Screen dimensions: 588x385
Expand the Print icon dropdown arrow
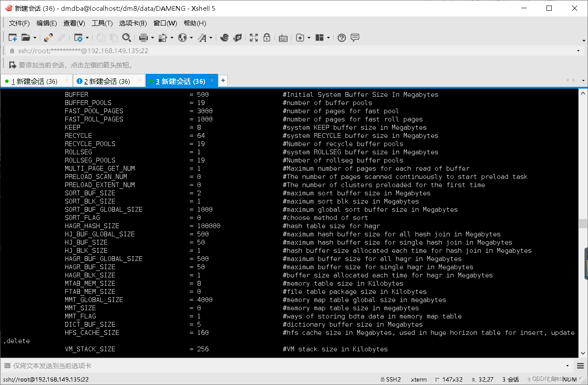coord(152,38)
